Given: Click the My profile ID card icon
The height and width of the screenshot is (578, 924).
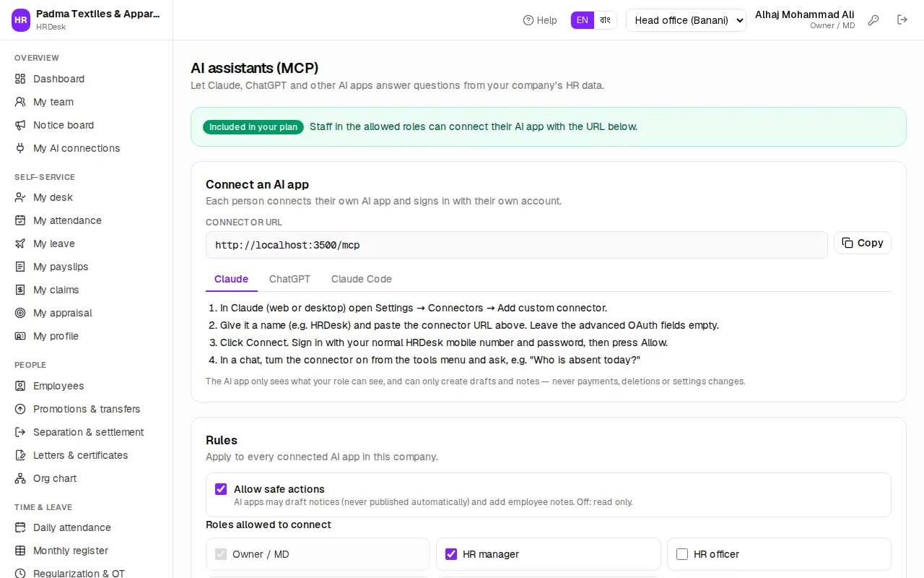Looking at the screenshot, I should pos(20,336).
